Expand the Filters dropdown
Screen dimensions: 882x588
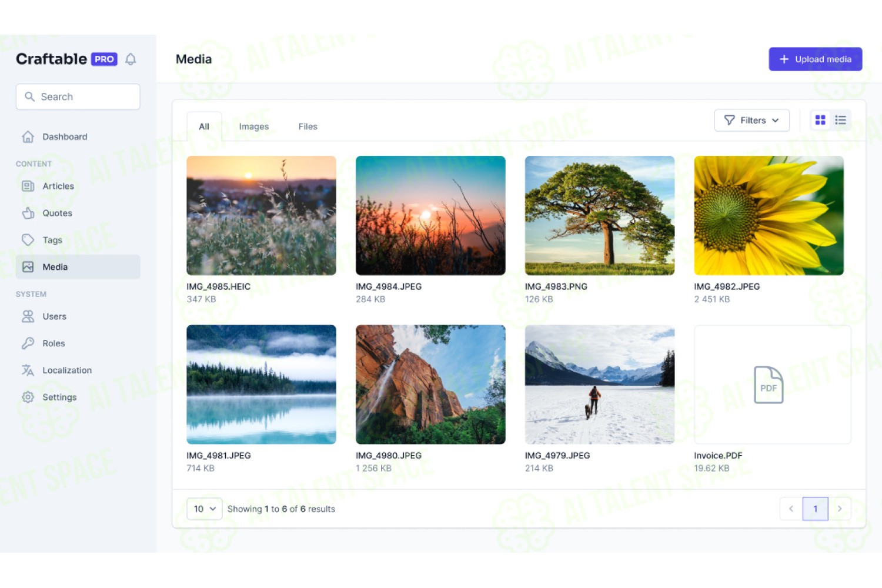click(752, 120)
